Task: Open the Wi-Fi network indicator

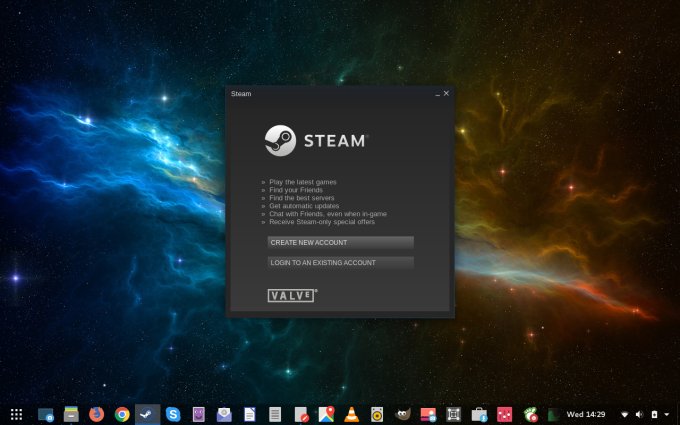Action: click(x=625, y=414)
